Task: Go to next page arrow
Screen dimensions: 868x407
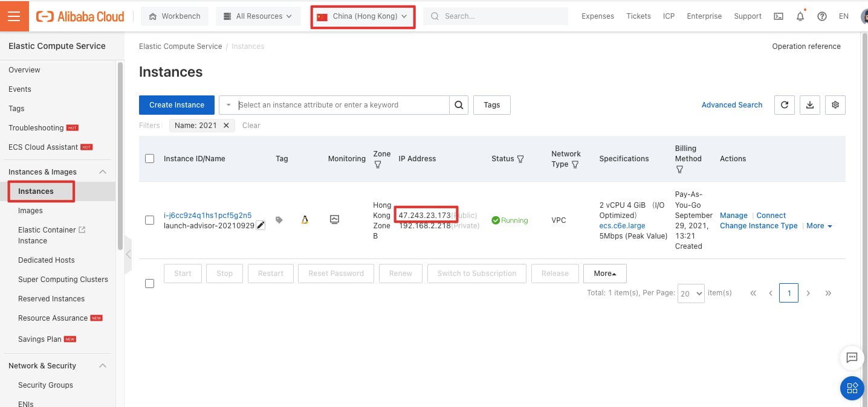Action: point(808,293)
